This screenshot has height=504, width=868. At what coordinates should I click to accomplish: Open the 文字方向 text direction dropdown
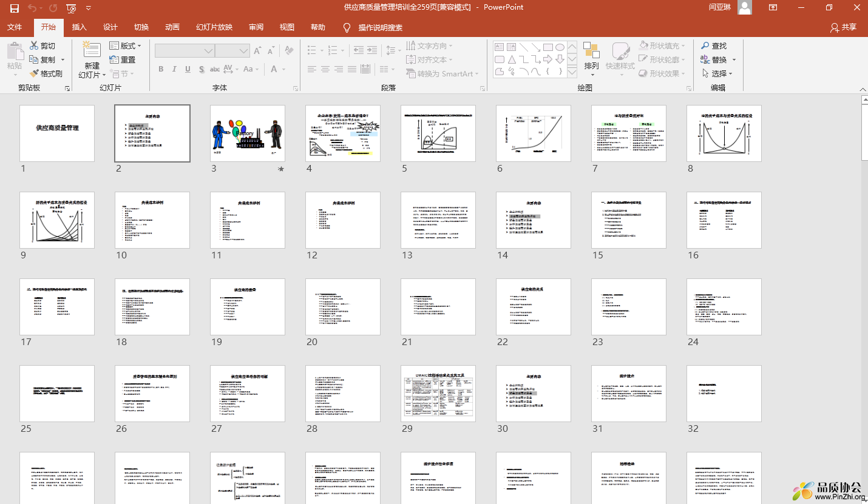point(430,46)
